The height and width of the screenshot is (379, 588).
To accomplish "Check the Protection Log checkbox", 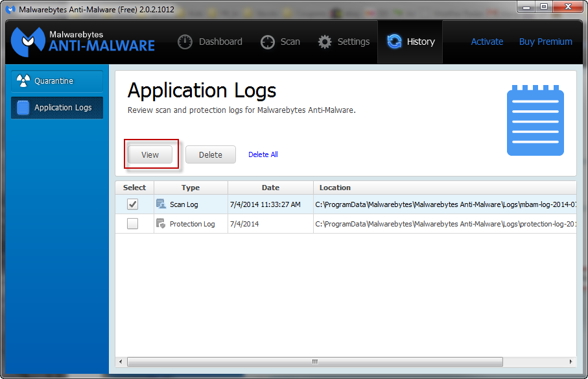I will (x=132, y=224).
